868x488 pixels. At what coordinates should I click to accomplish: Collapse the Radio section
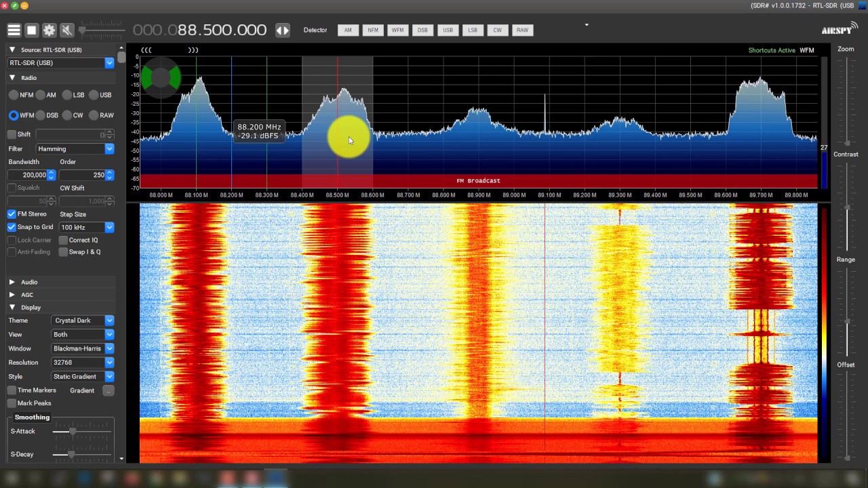pyautogui.click(x=12, y=78)
